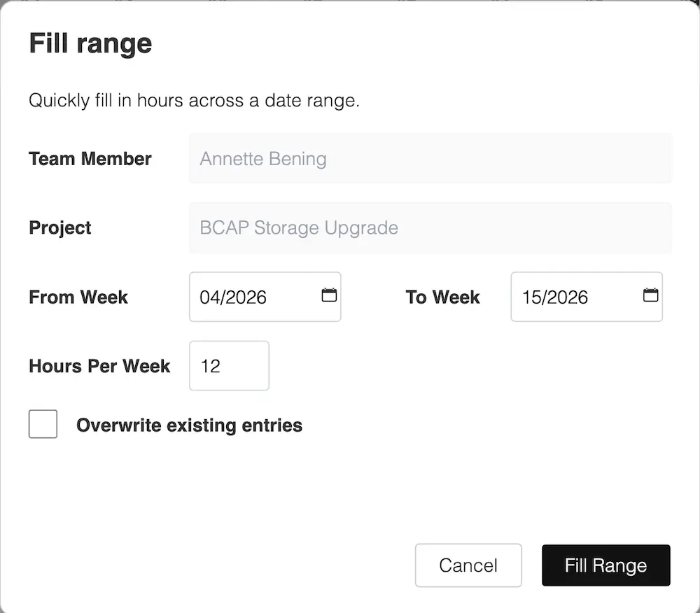Select the Team Member field showing Annette Bening

coord(430,158)
